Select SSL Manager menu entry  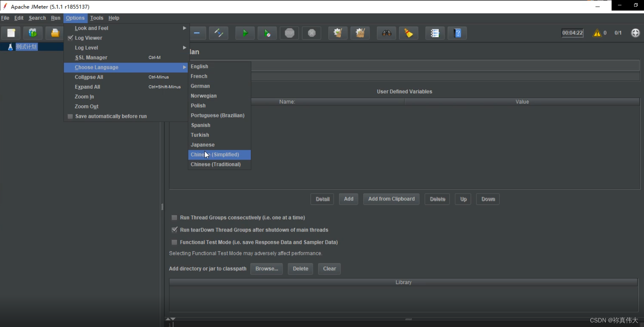[126, 57]
